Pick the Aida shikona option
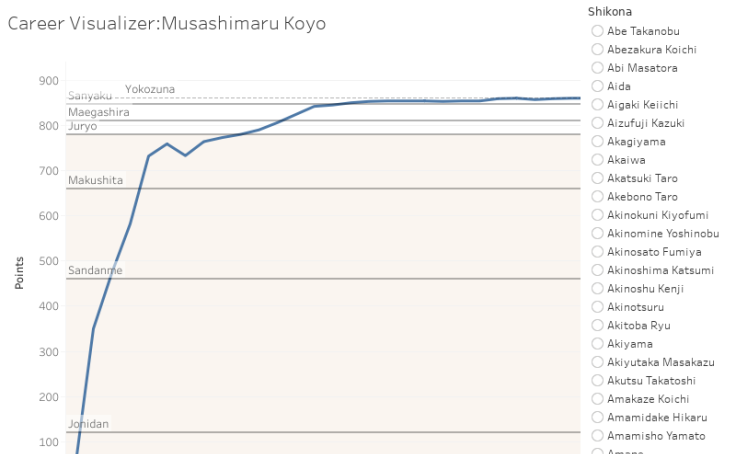 598,86
